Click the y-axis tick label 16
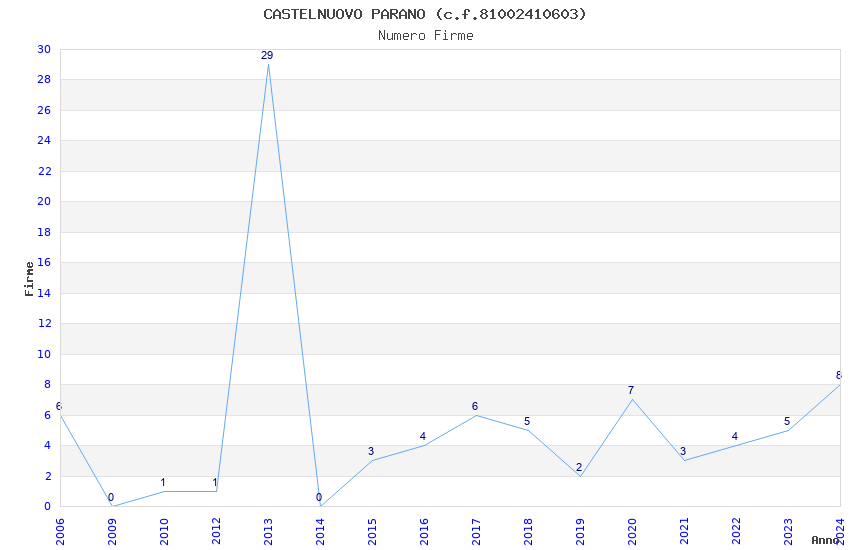The width and height of the screenshot is (850, 550). tap(44, 262)
